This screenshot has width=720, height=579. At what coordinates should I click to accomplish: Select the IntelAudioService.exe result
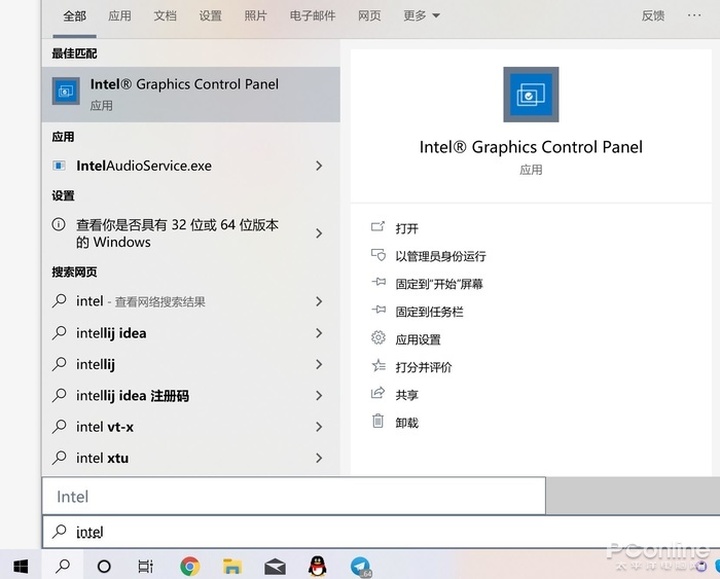191,166
